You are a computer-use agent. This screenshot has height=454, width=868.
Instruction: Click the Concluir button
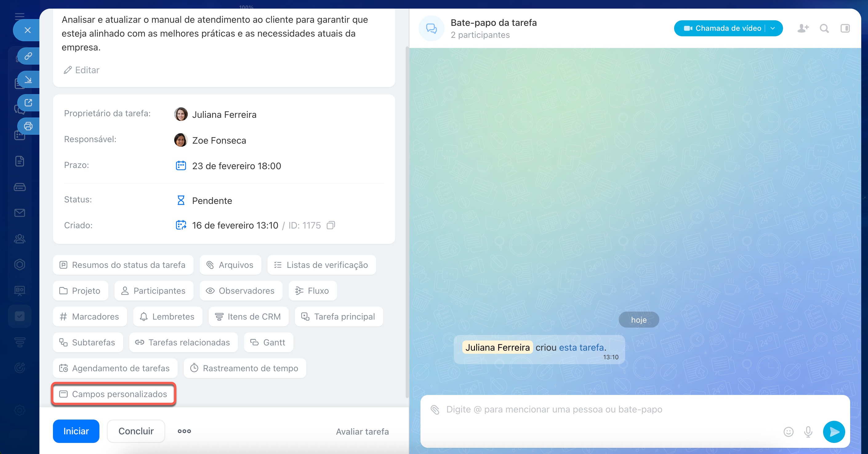coord(136,431)
